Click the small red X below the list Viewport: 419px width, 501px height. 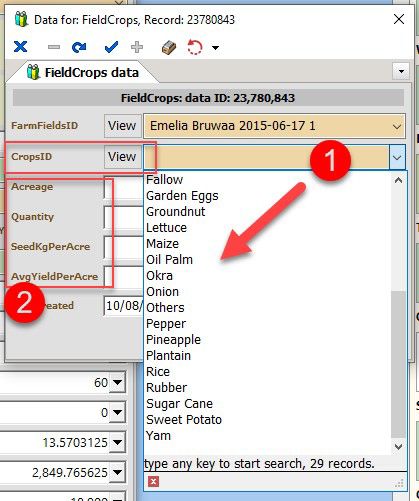153,481
